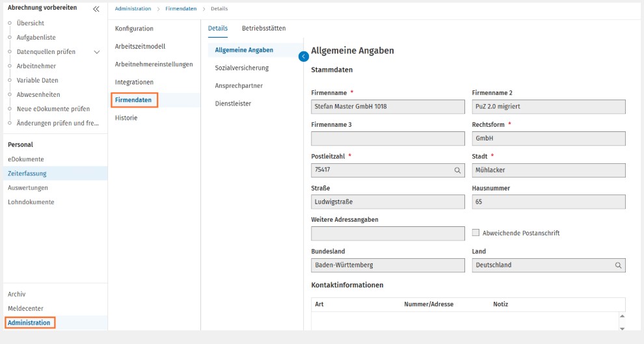Click the Bundesland field Baden-Württemberg
The height and width of the screenshot is (344, 644).
coord(388,265)
